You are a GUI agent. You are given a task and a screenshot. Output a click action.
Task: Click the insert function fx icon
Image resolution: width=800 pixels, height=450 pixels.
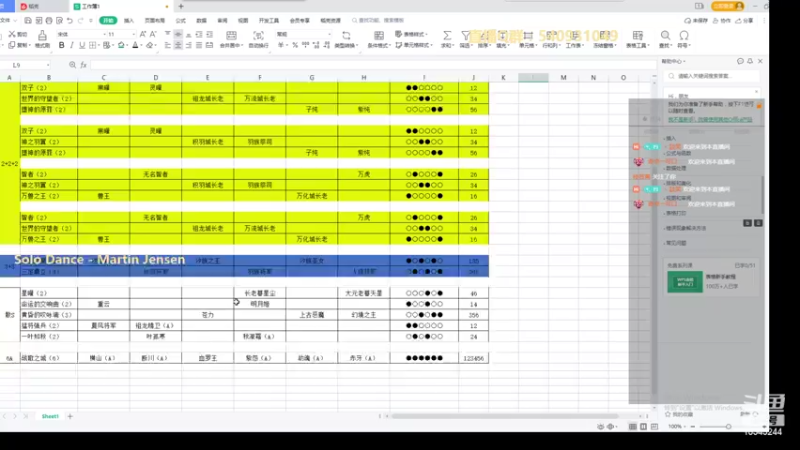[84, 65]
